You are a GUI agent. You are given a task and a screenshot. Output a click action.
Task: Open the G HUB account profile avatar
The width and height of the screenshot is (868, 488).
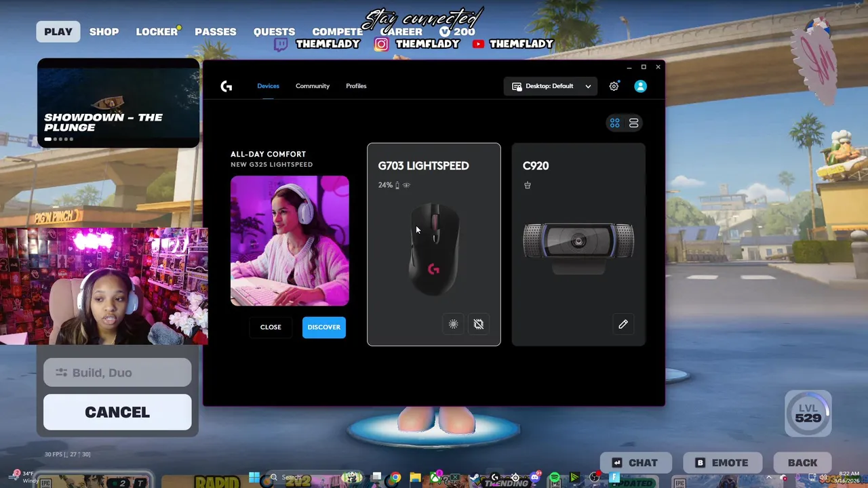click(640, 86)
